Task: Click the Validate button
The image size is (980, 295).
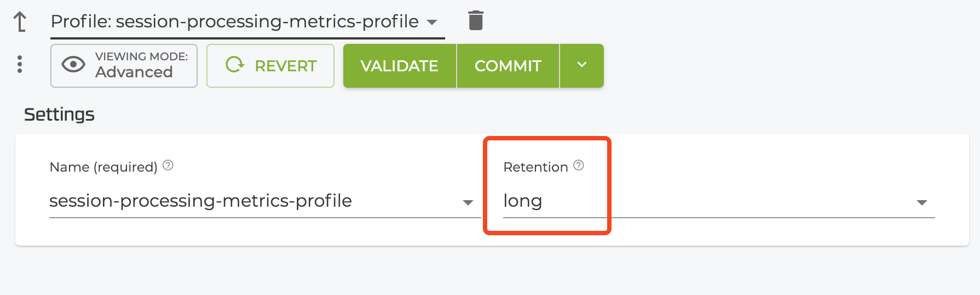Action: (x=399, y=66)
